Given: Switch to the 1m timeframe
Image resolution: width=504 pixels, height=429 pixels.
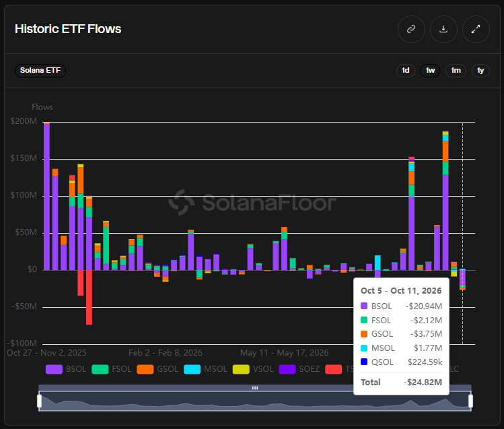Looking at the screenshot, I should 456,71.
